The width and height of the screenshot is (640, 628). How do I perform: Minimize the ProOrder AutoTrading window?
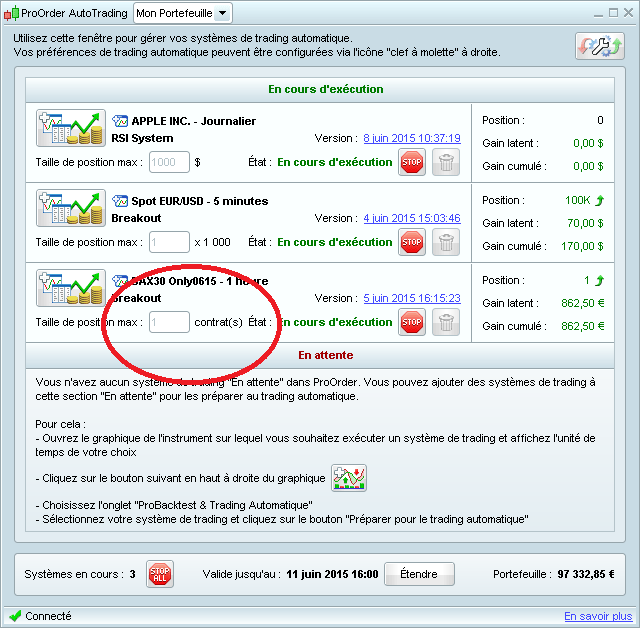(x=598, y=15)
